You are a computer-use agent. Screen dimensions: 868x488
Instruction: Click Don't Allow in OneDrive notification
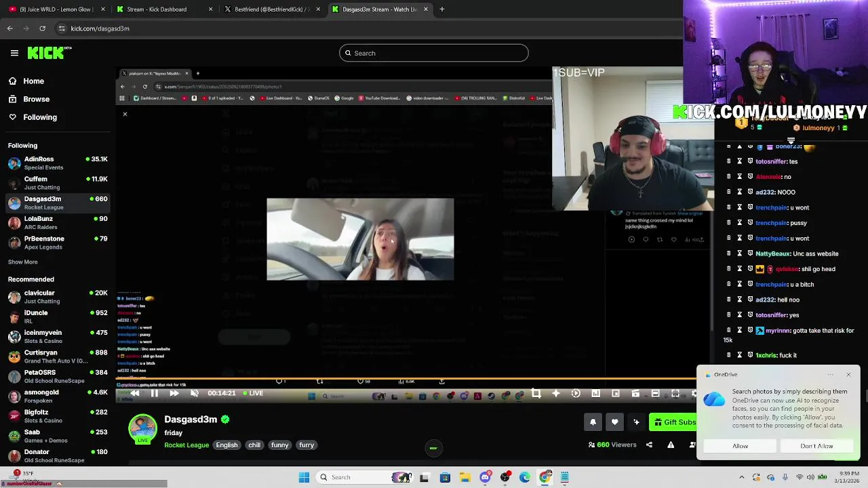(816, 446)
